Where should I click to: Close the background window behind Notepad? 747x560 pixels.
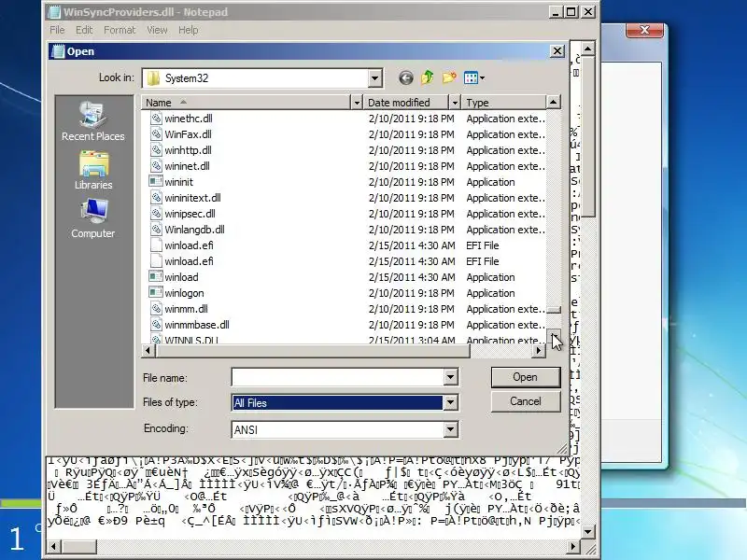pos(644,30)
